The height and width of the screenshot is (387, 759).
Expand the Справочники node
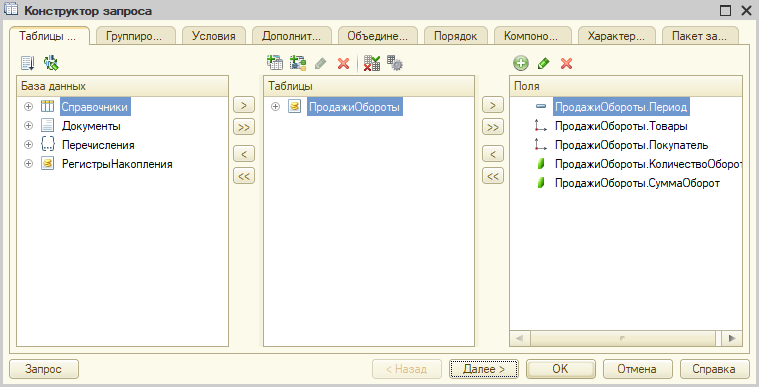pos(29,107)
